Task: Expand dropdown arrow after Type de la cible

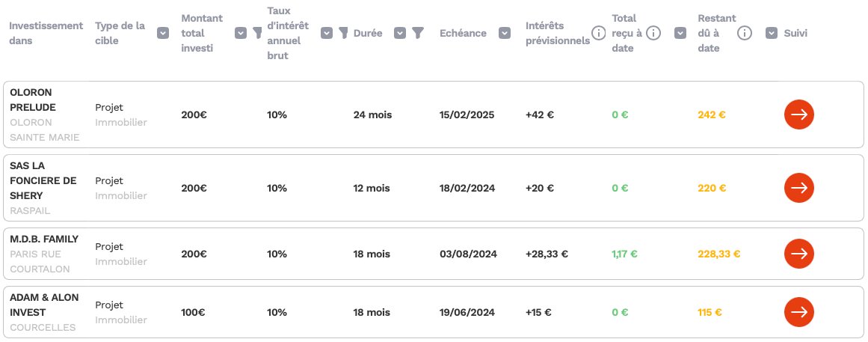Action: coord(163,33)
